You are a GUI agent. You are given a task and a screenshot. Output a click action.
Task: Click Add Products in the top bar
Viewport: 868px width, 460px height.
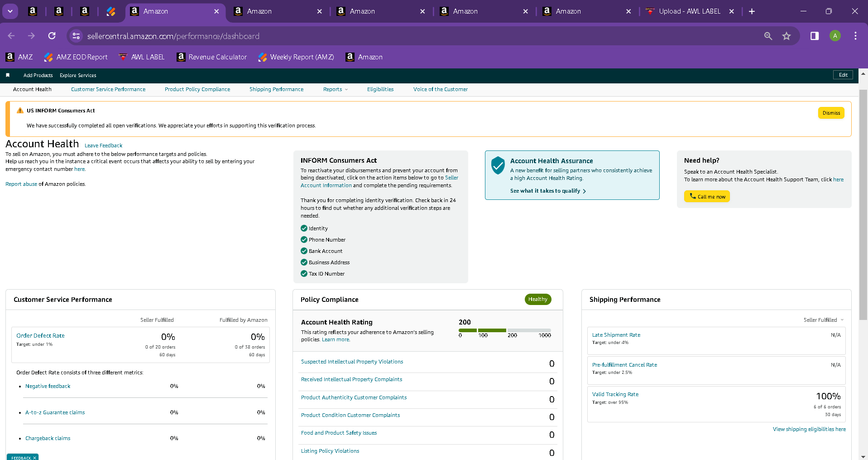(38, 75)
